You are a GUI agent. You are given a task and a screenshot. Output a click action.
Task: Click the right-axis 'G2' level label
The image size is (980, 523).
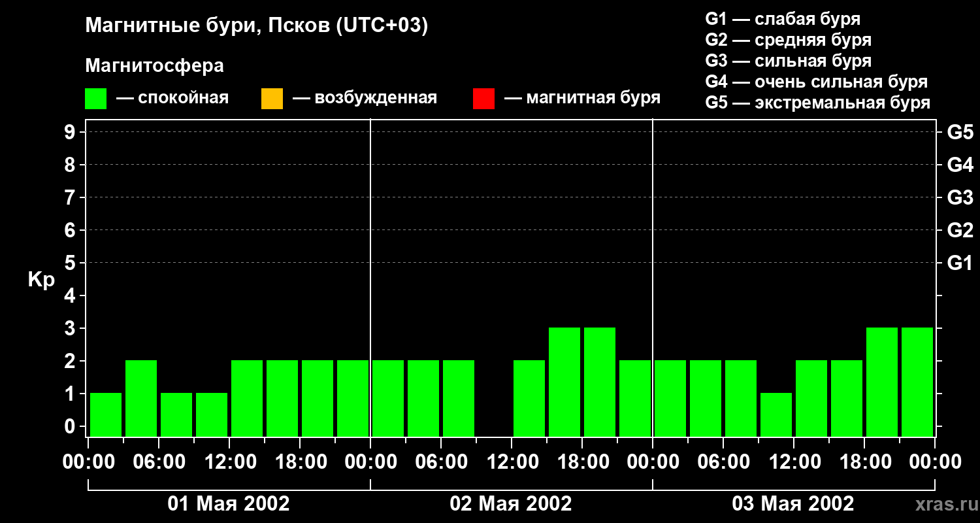tap(960, 230)
